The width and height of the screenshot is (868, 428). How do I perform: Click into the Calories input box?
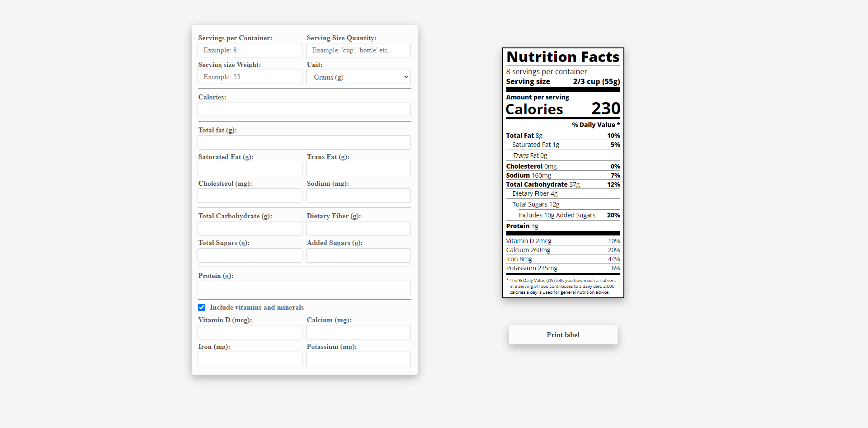point(304,110)
